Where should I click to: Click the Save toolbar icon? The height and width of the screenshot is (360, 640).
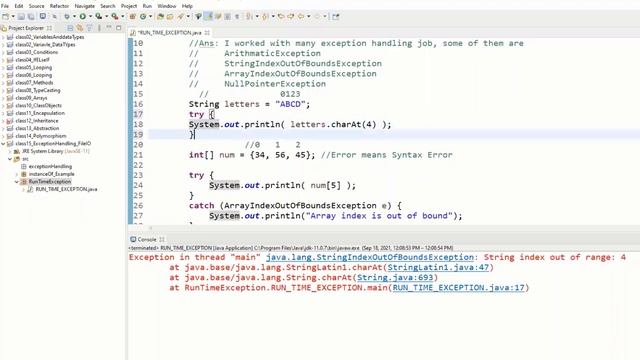pyautogui.click(x=21, y=16)
